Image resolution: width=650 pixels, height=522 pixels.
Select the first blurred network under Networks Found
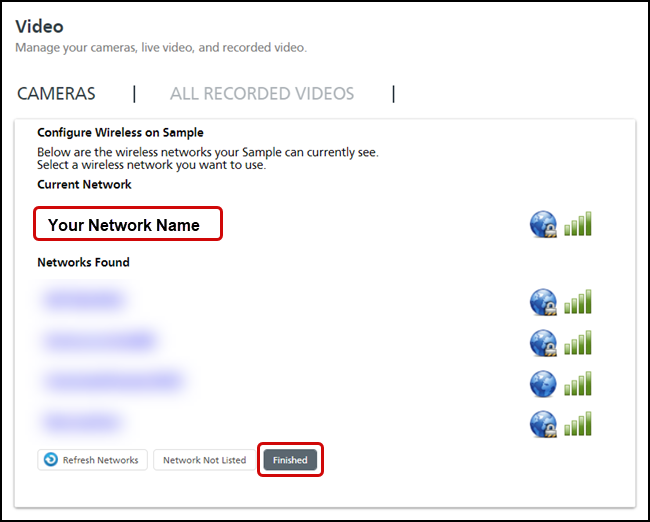tap(83, 299)
